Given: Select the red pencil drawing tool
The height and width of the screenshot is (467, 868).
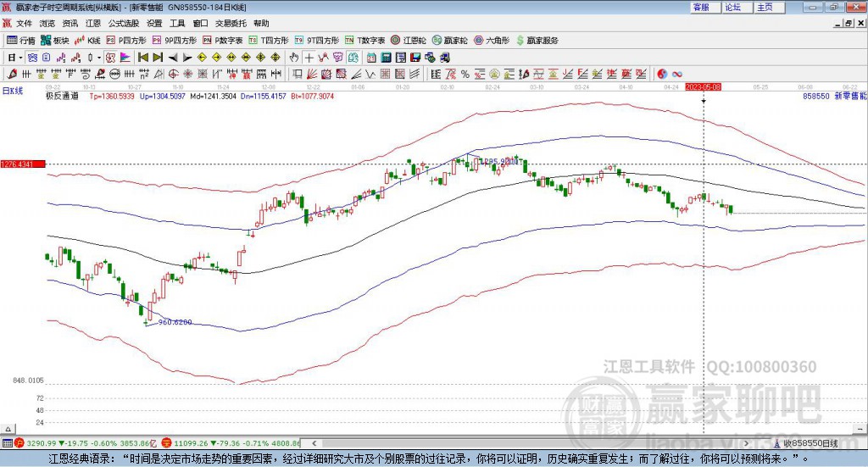Looking at the screenshot, I should tap(12, 74).
